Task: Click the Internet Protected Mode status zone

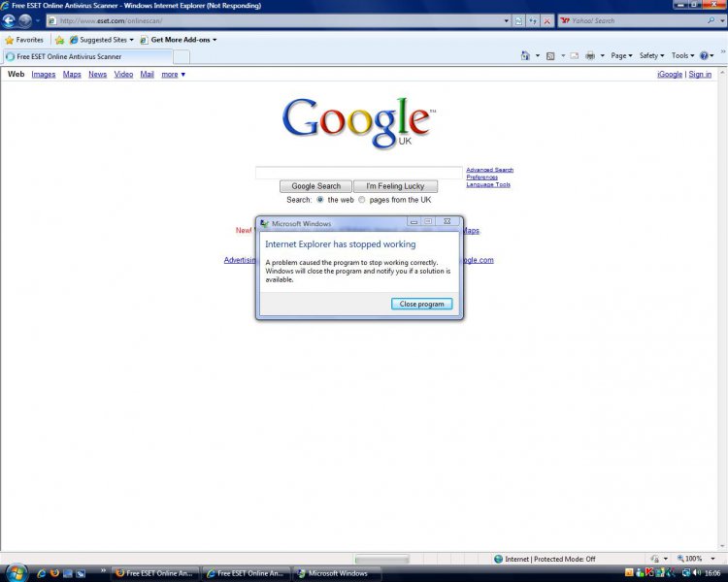Action: 546,559
